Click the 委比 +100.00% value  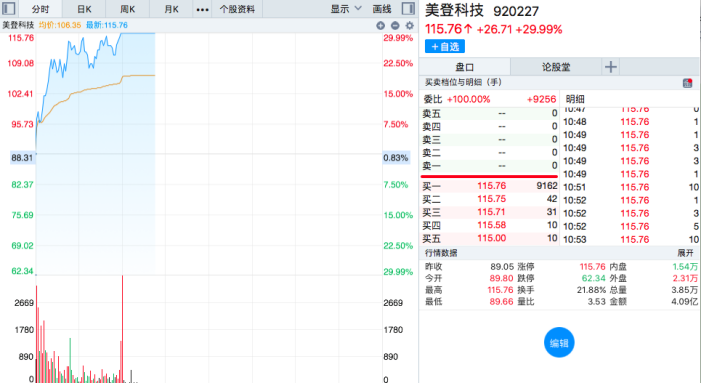coord(468,99)
